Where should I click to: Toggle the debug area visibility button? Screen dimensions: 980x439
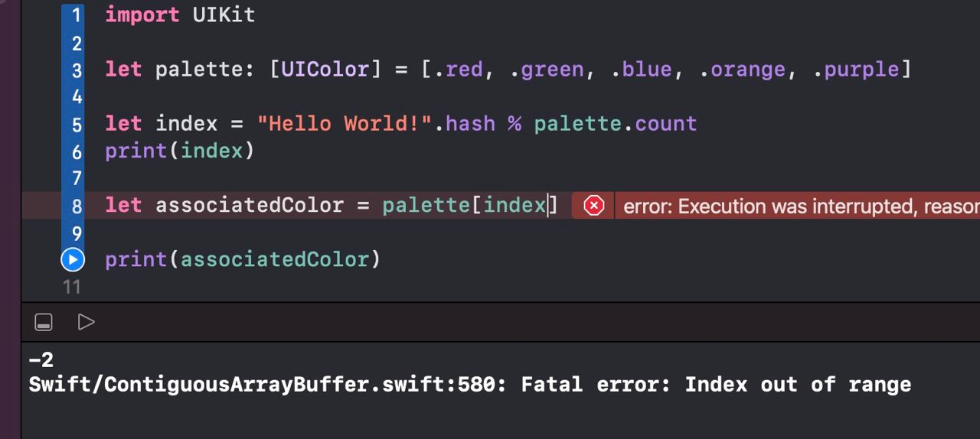[x=44, y=322]
